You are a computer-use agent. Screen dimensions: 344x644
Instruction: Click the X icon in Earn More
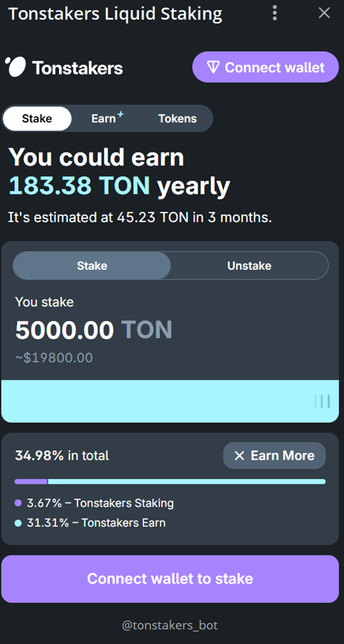pyautogui.click(x=239, y=456)
